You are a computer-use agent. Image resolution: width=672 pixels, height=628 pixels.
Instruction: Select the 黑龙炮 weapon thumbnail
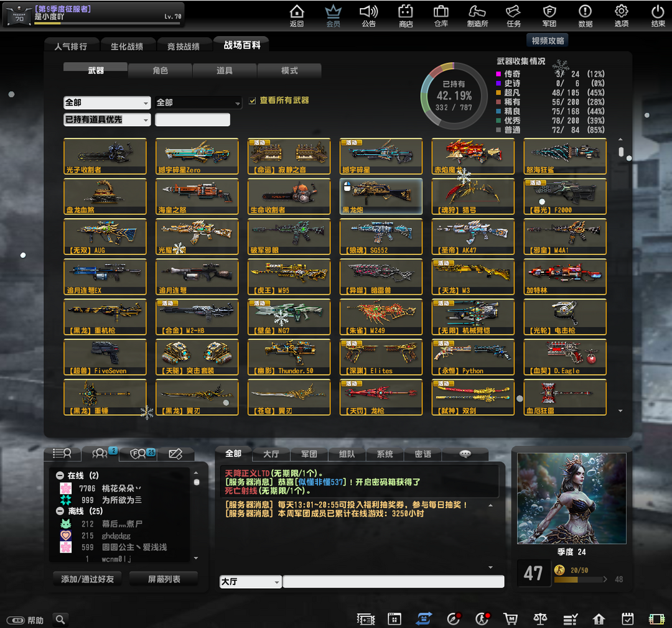(x=381, y=196)
